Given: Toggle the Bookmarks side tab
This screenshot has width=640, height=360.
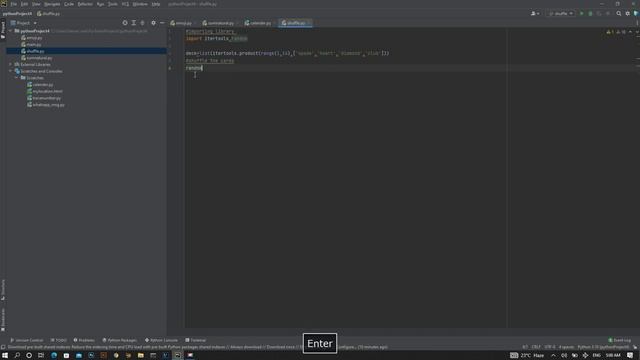Looking at the screenshot, I should click(x=3, y=319).
